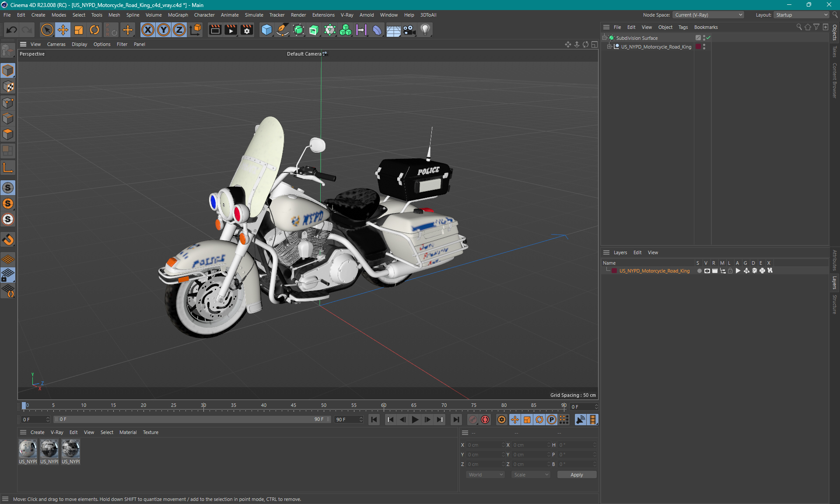Click frame 45 on the timeline

[x=294, y=406]
